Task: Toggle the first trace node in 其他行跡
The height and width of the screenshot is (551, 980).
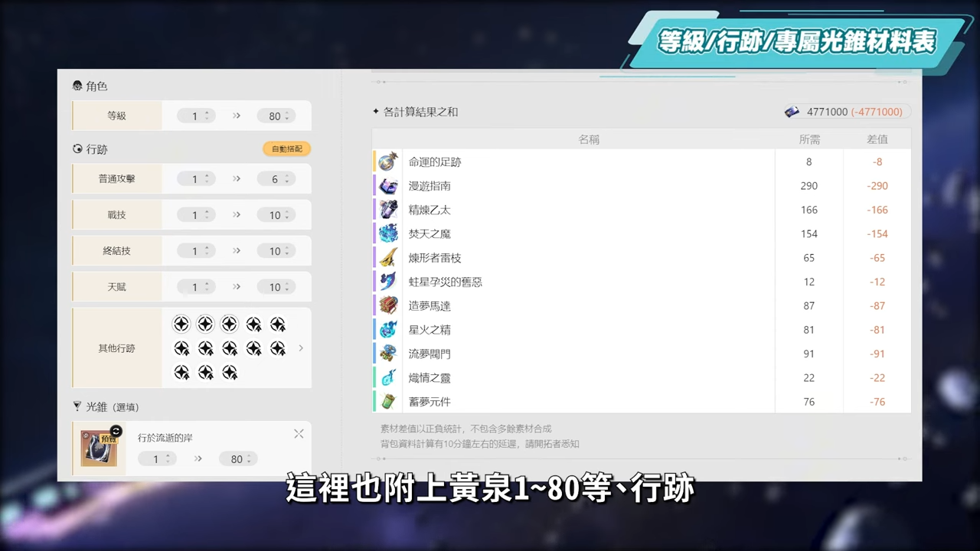Action: (181, 324)
